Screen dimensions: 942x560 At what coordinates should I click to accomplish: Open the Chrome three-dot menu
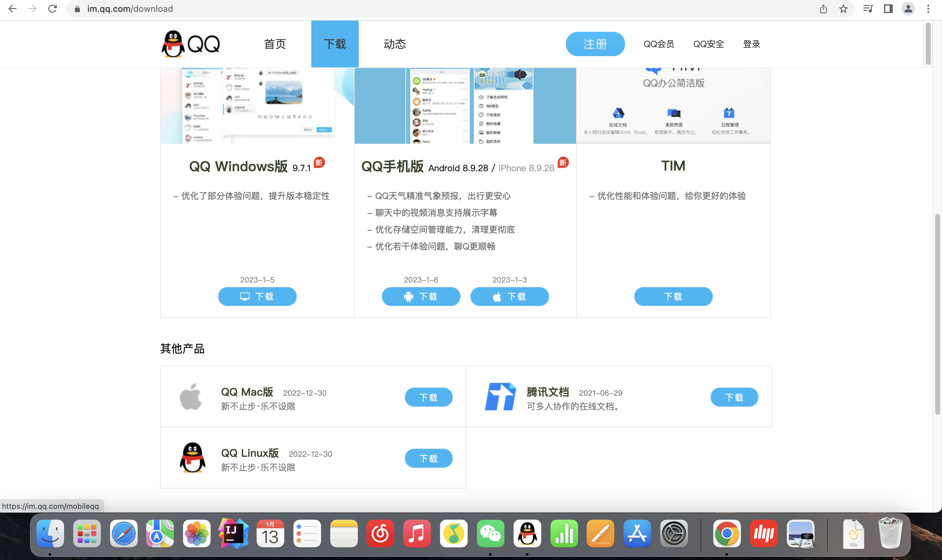928,9
